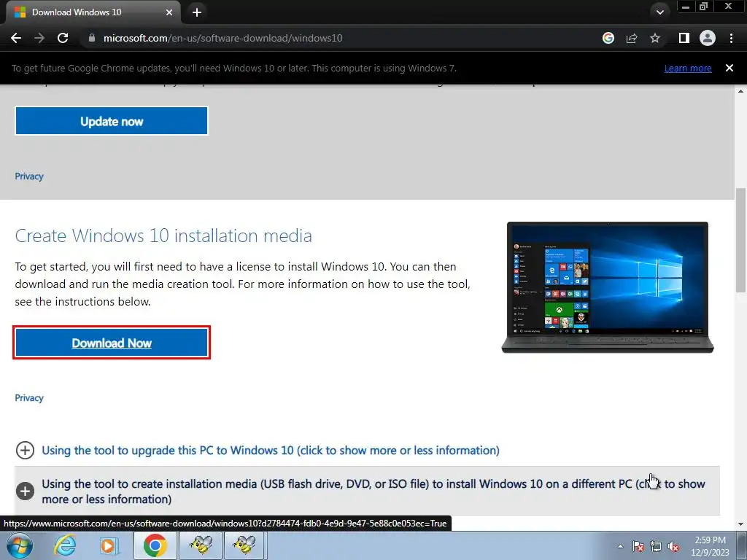
Task: Open the Windows Start menu
Action: 19,545
